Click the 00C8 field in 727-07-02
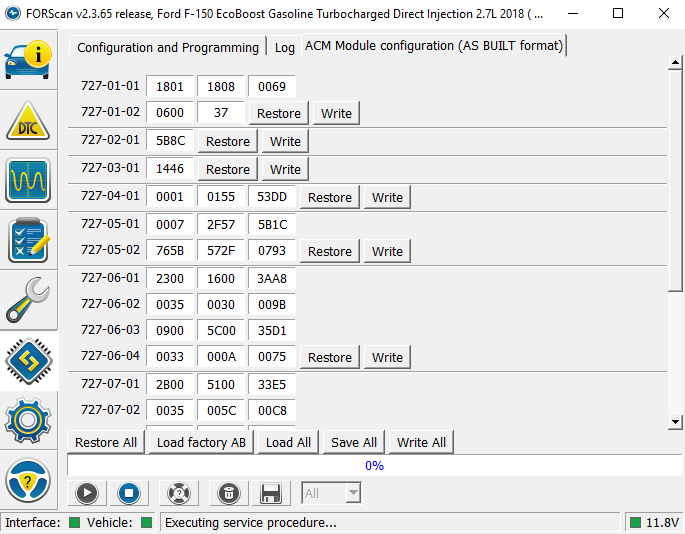The height and width of the screenshot is (534, 685). [272, 410]
